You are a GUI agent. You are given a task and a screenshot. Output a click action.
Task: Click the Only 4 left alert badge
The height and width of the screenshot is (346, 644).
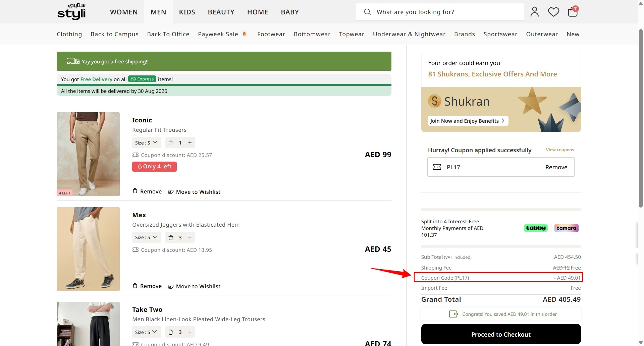tap(154, 167)
